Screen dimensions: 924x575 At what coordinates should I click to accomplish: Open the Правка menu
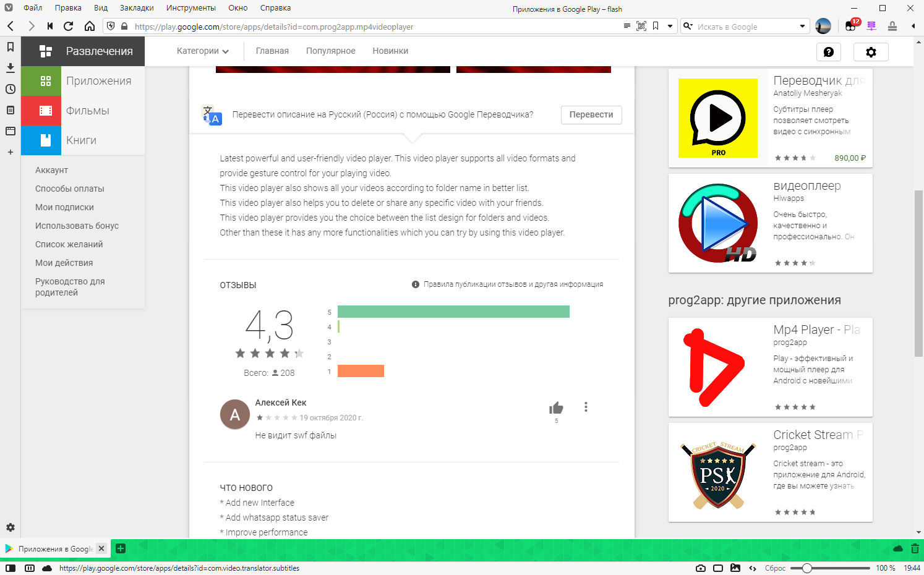(x=68, y=8)
